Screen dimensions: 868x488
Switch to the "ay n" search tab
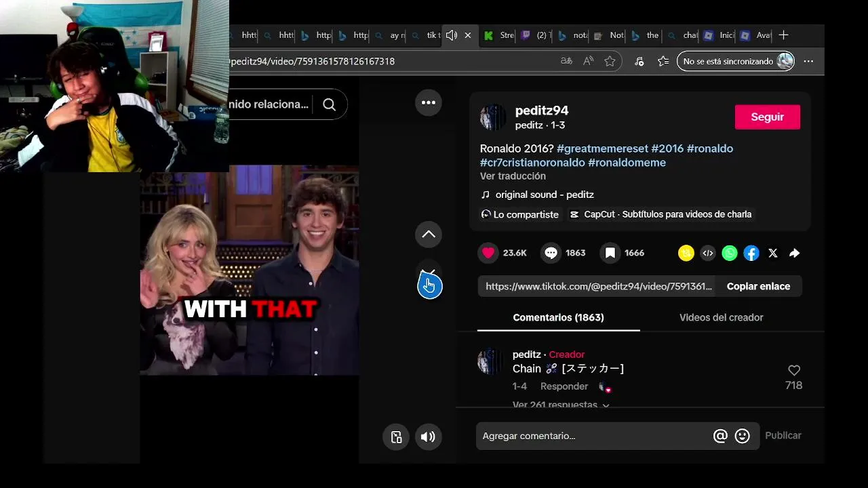coord(390,35)
